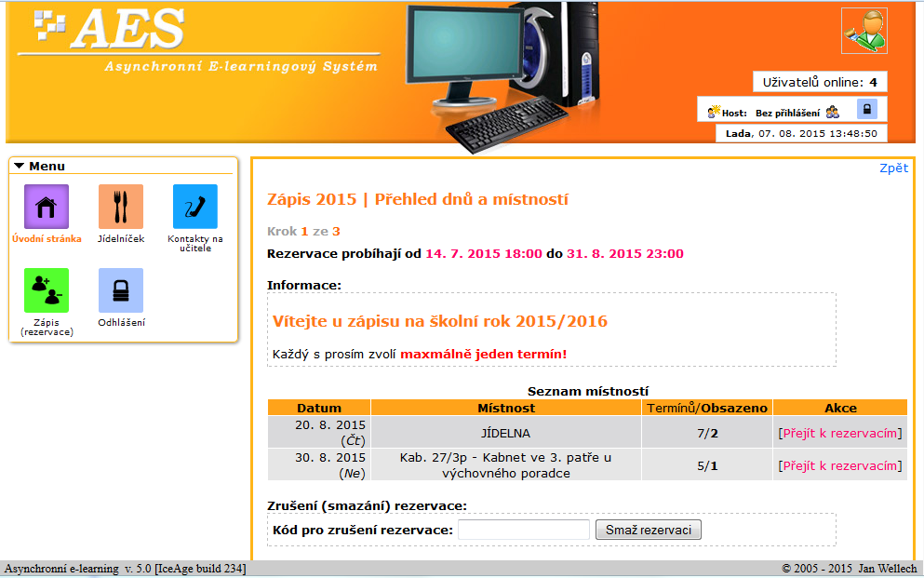Click the Asynchronní E-learningový Systém subtitle

[x=241, y=67]
